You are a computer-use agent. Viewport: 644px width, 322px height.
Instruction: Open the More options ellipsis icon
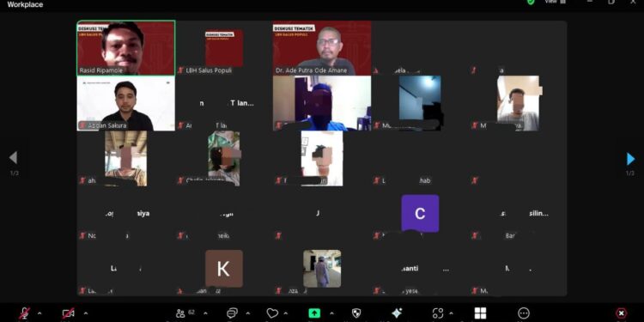(524, 313)
